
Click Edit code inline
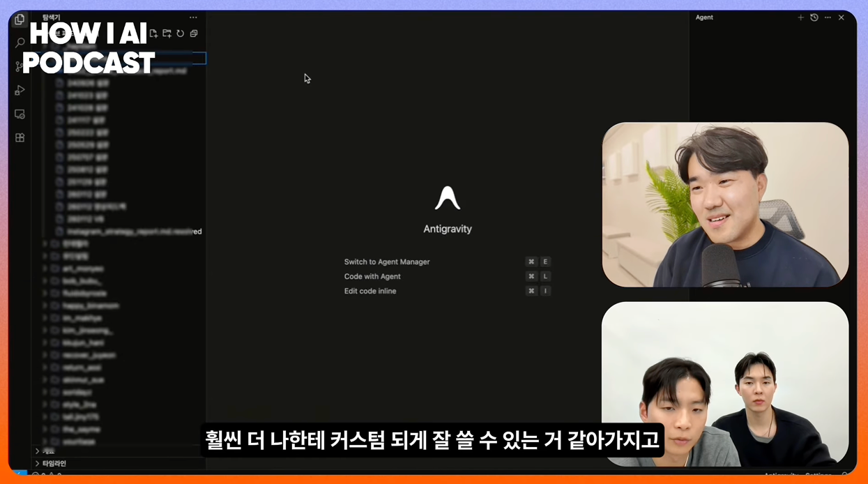372,291
